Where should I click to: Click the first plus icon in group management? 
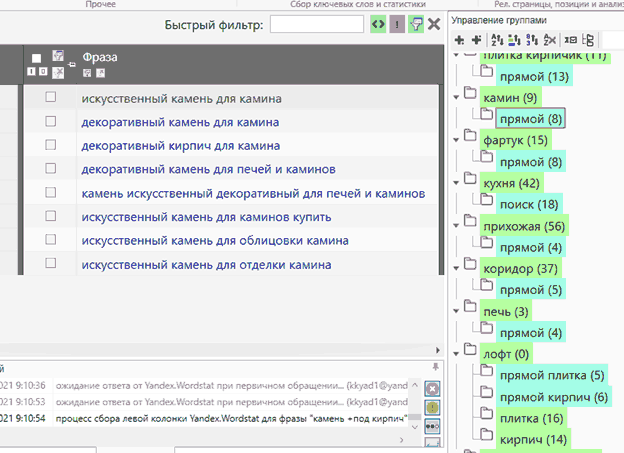tap(460, 40)
